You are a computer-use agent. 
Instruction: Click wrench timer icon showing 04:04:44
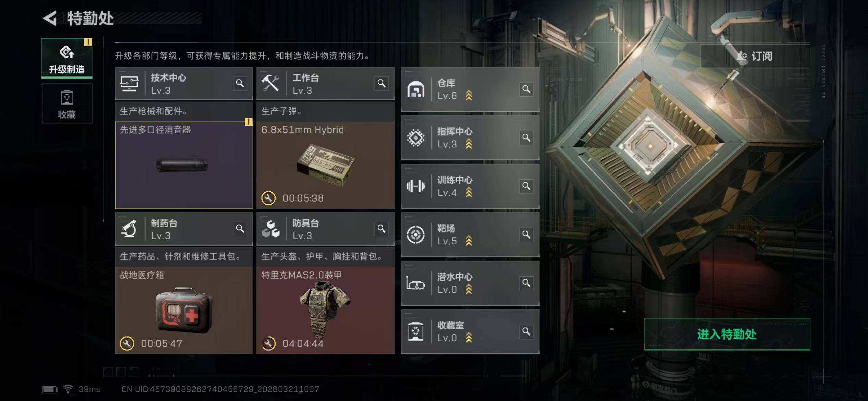pyautogui.click(x=268, y=343)
